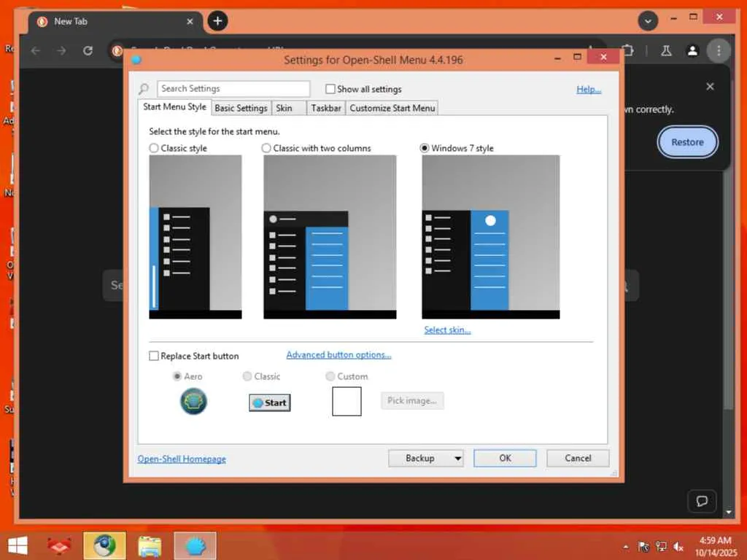Click the browser forward arrow
The image size is (747, 560).
[61, 50]
